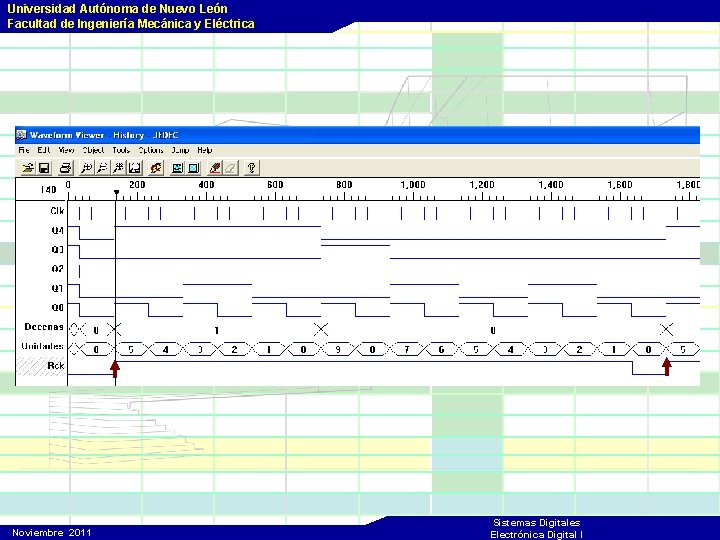Viewport: 720px width, 540px height.
Task: Click Decenas bus segment showing value 1
Action: tap(217, 330)
